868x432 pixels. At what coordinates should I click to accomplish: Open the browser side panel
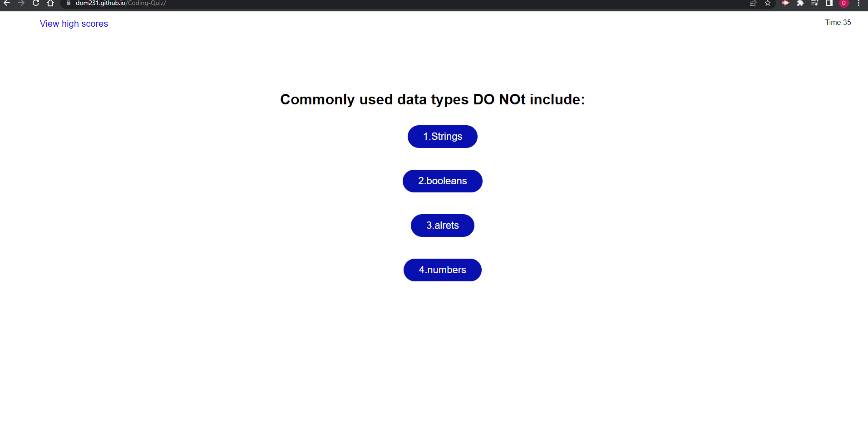pyautogui.click(x=829, y=4)
